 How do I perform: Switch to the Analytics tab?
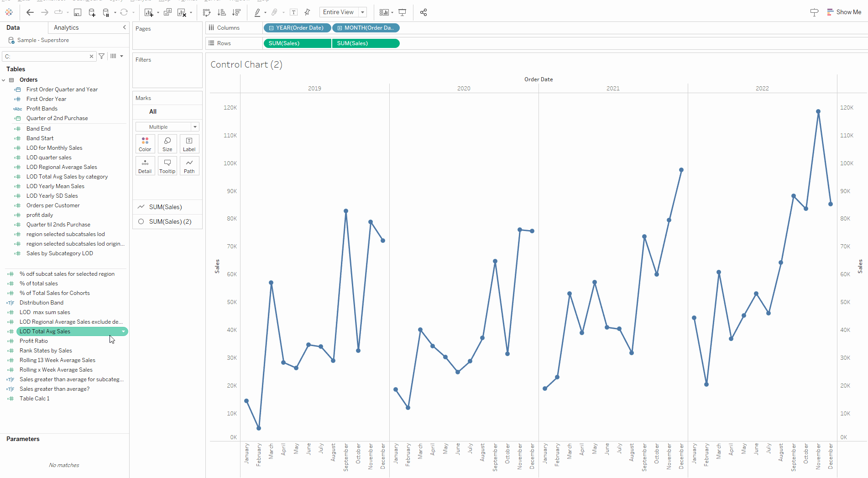click(66, 27)
